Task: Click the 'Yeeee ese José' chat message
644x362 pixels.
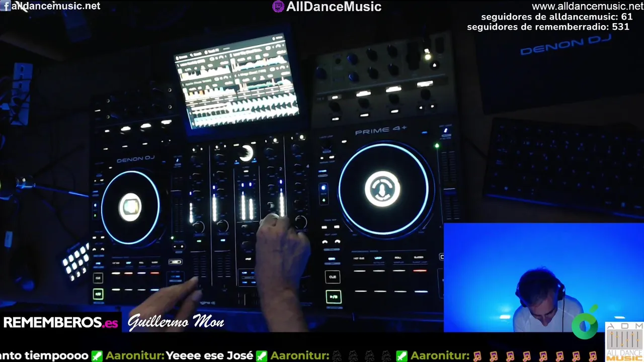Action: coord(209,356)
